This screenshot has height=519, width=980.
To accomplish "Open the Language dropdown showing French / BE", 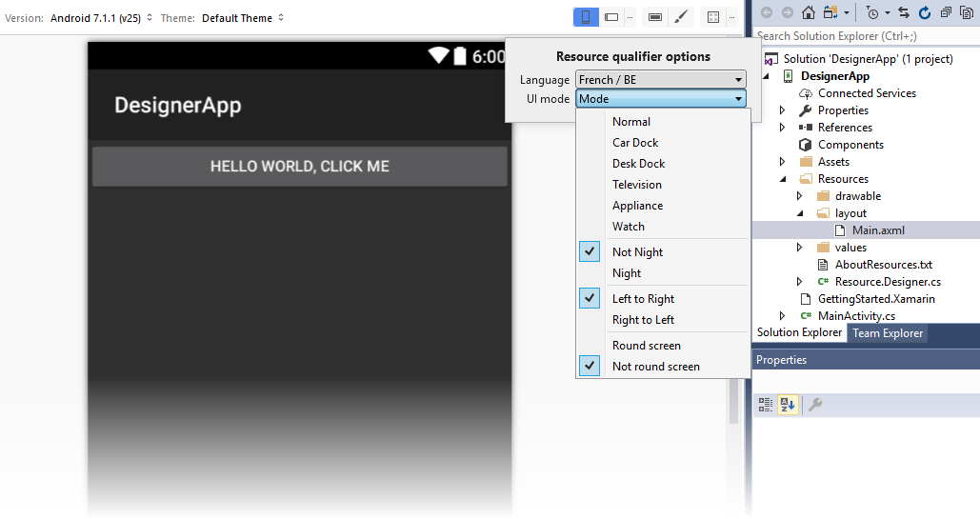I will click(x=661, y=79).
